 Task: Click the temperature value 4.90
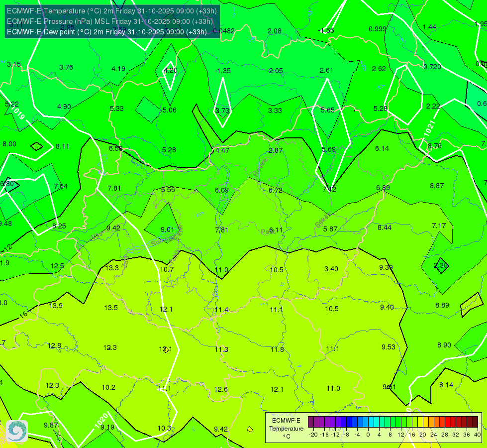64,107
